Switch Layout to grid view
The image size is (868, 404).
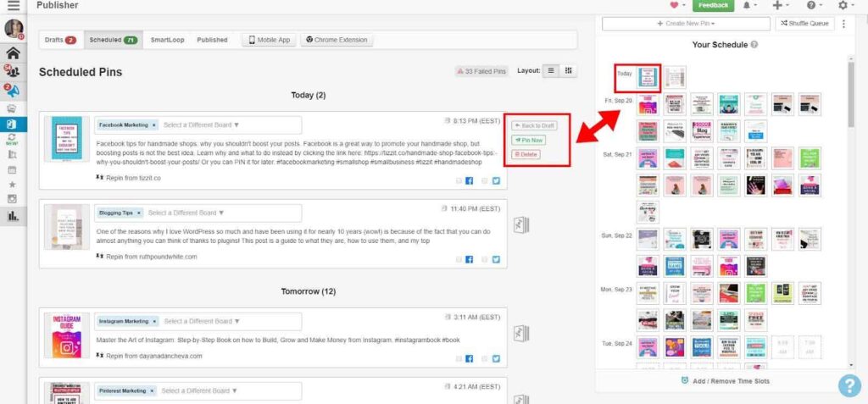tap(568, 71)
